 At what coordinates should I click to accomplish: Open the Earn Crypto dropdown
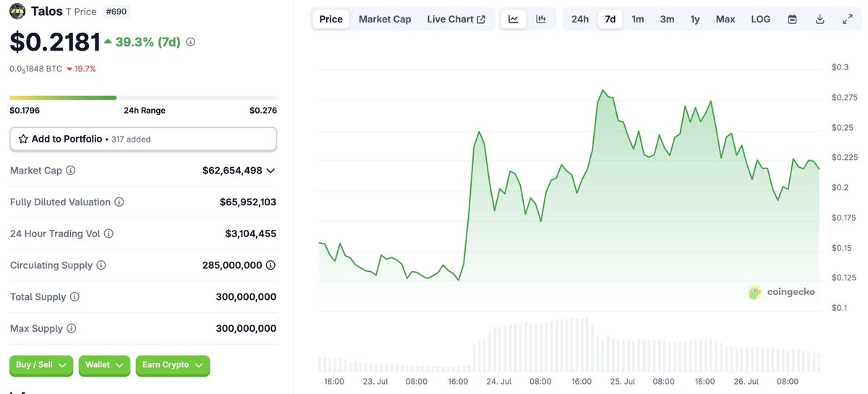[173, 365]
